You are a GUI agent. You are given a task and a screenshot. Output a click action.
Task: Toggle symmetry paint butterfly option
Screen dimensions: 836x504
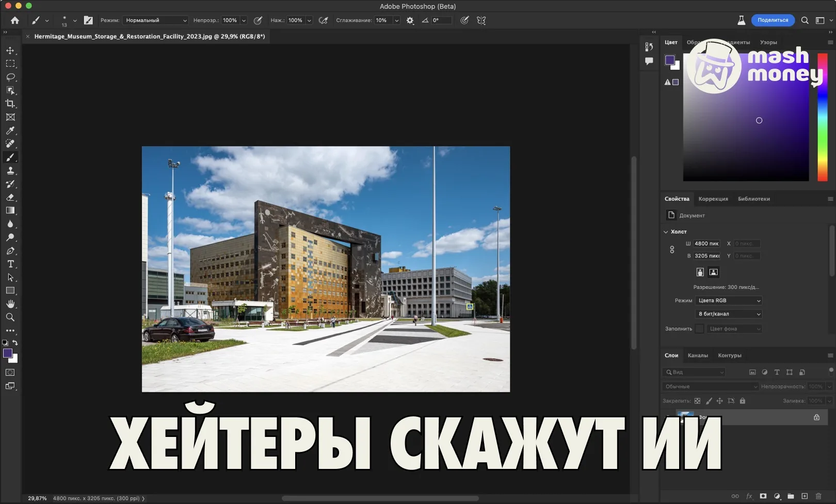481,21
